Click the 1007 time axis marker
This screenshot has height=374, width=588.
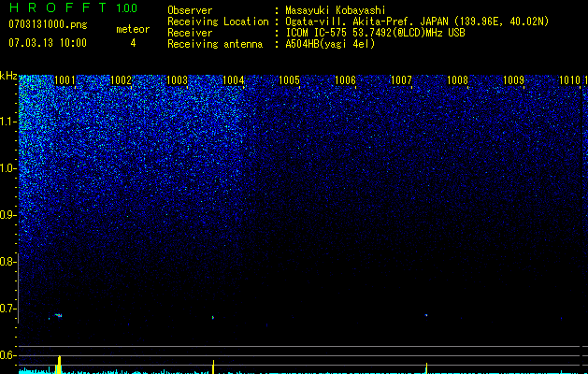pyautogui.click(x=401, y=80)
